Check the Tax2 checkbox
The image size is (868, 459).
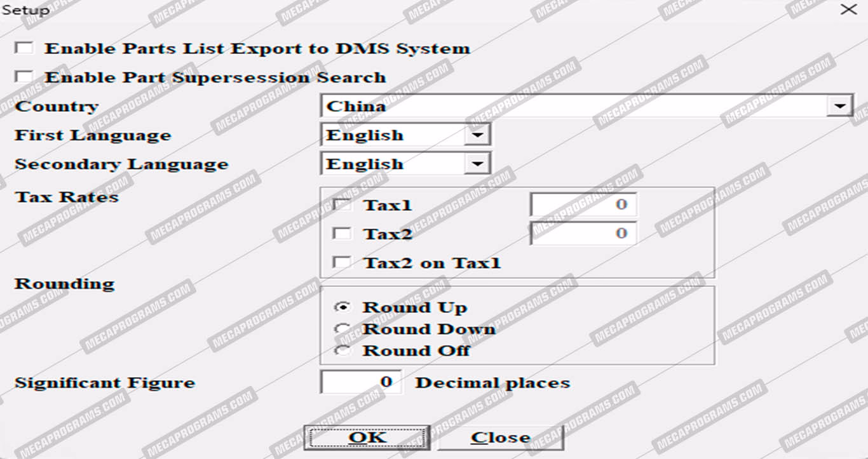click(342, 234)
